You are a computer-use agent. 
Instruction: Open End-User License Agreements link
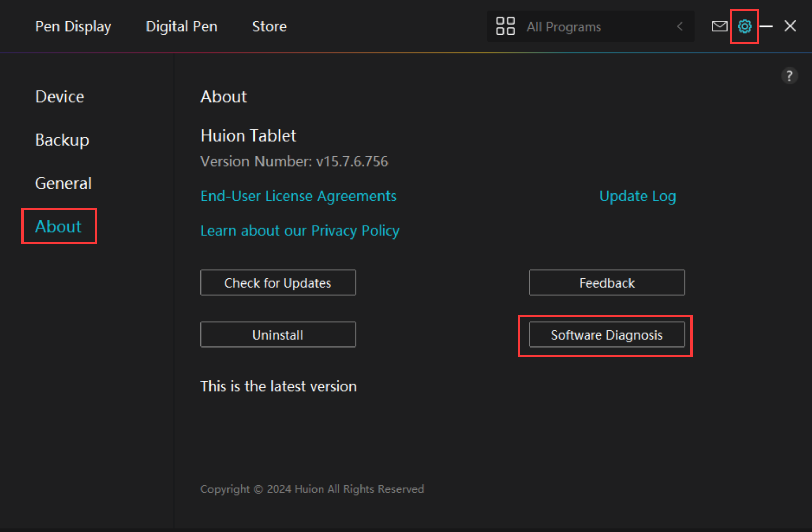tap(298, 196)
